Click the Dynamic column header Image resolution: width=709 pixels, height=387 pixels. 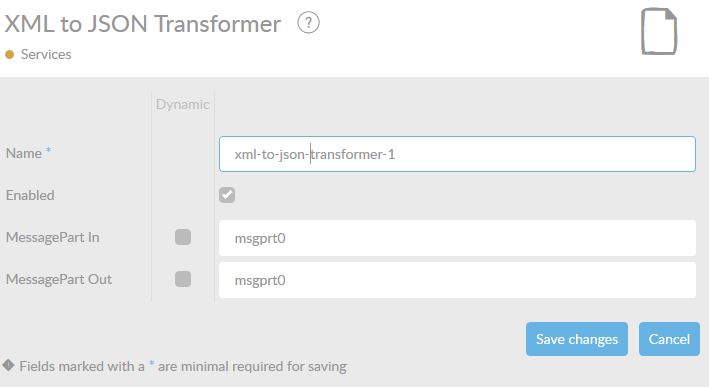click(x=183, y=104)
